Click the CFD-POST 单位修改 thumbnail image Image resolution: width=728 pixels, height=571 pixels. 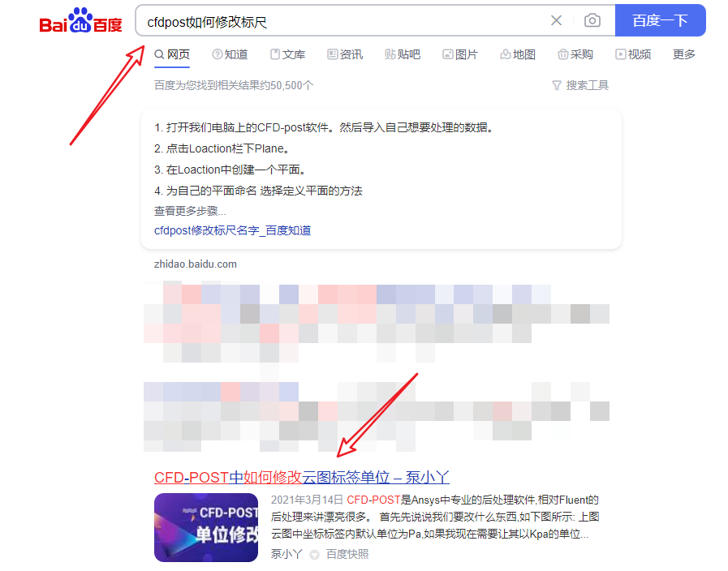click(x=206, y=527)
